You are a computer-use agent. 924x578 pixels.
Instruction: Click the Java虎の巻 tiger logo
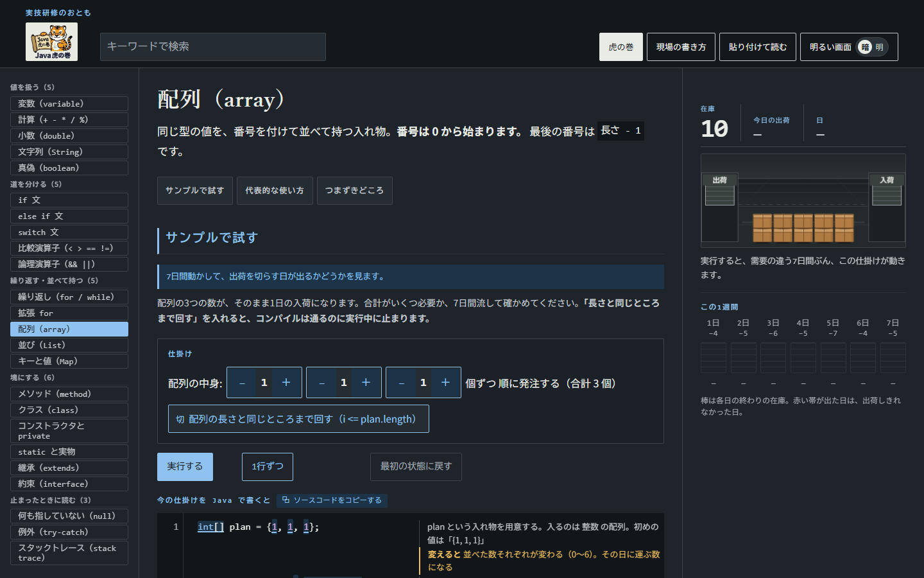point(51,42)
